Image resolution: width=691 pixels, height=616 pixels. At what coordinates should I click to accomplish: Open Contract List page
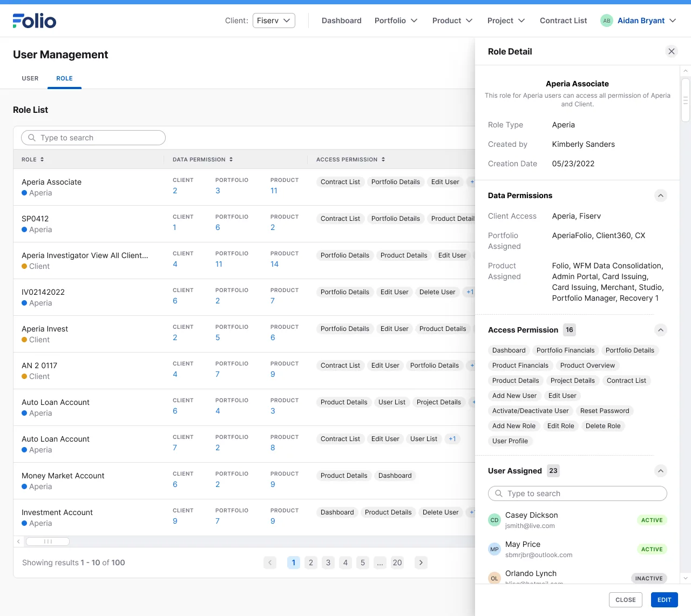tap(563, 21)
